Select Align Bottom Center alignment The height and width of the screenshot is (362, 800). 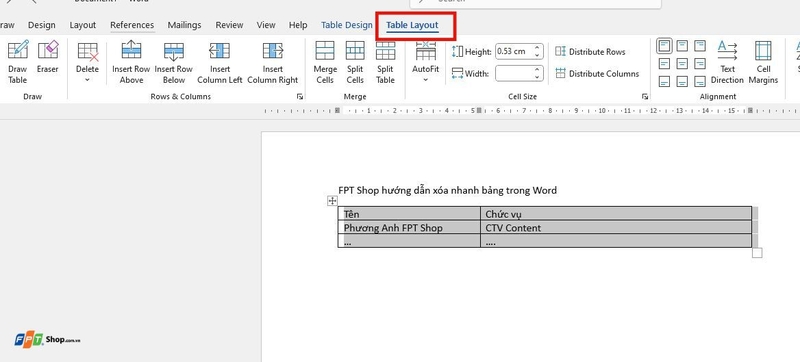(x=682, y=81)
